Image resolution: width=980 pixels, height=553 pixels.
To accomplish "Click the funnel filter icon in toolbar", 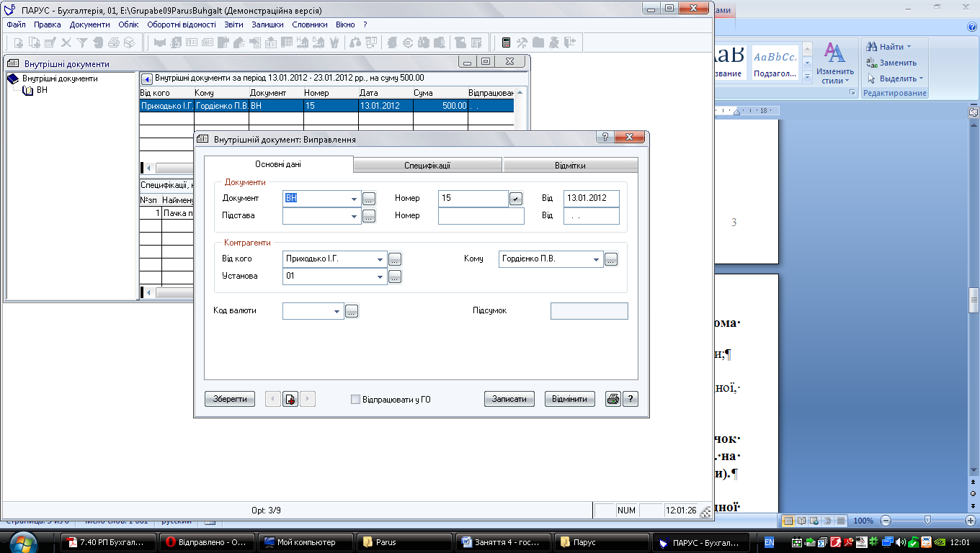I will [81, 42].
